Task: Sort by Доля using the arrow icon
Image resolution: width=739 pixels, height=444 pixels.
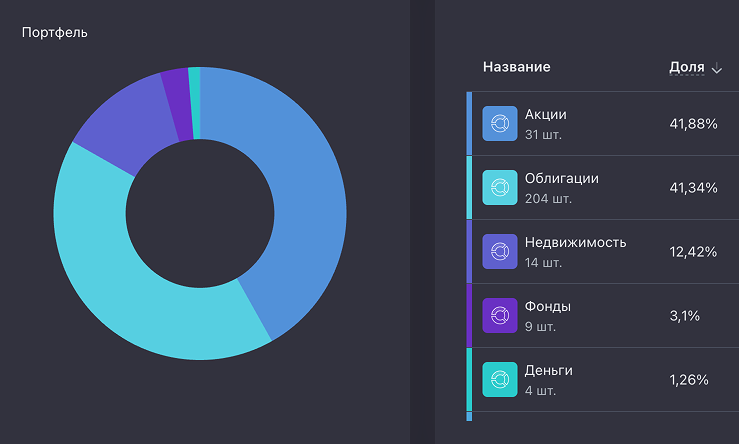Action: point(716,69)
